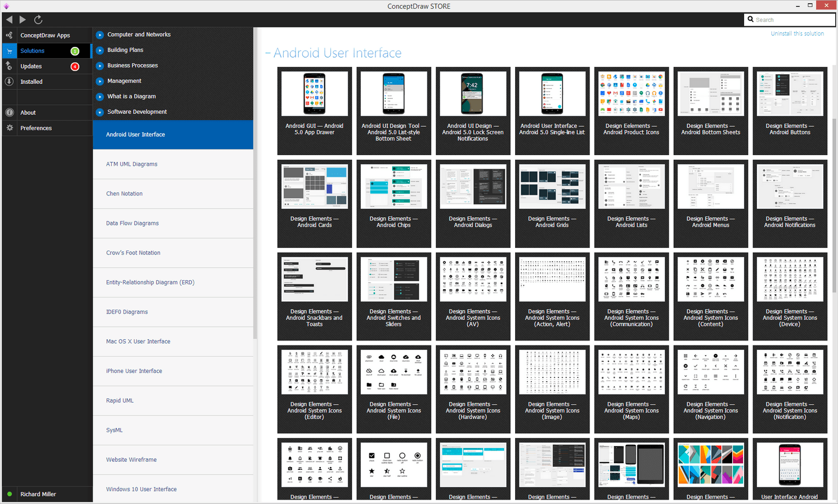Open the ConceptDraw Apps section
Screen dimensions: 838x504
45,35
